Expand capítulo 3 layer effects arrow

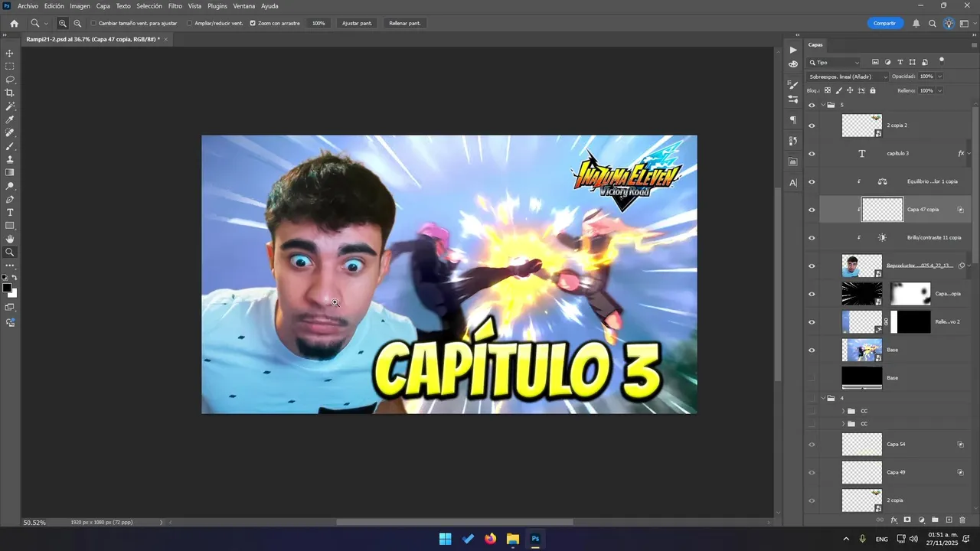(x=969, y=154)
